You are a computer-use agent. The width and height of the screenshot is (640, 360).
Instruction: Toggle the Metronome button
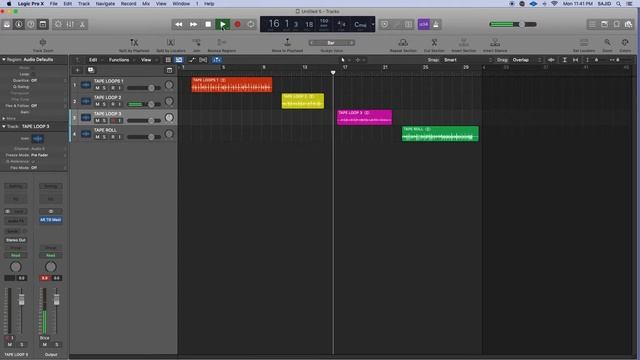click(436, 24)
